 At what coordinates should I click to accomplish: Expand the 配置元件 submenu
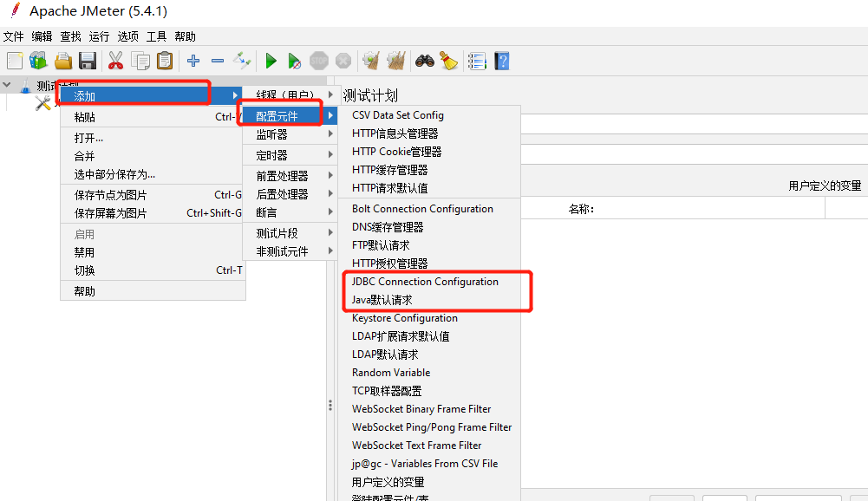pyautogui.click(x=290, y=115)
